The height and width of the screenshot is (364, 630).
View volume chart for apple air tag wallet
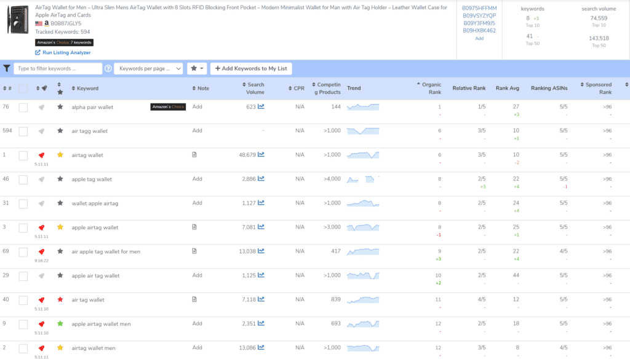(x=261, y=275)
